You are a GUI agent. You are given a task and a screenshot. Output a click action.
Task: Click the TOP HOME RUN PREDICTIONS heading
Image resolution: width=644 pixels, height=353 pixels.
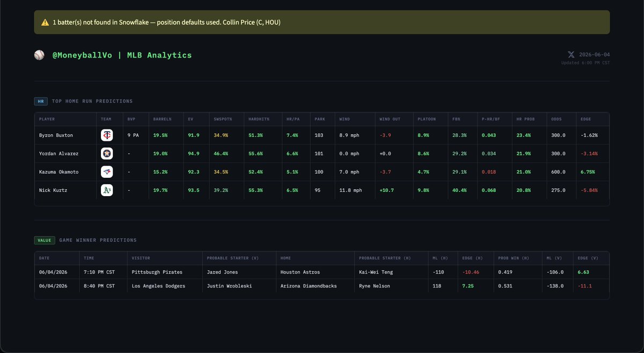92,101
